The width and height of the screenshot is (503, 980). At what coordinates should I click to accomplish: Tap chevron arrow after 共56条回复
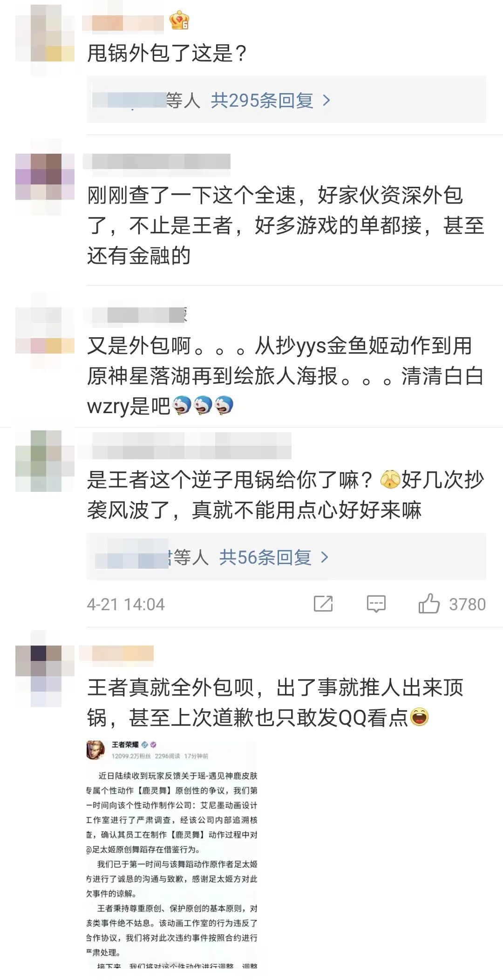(325, 557)
